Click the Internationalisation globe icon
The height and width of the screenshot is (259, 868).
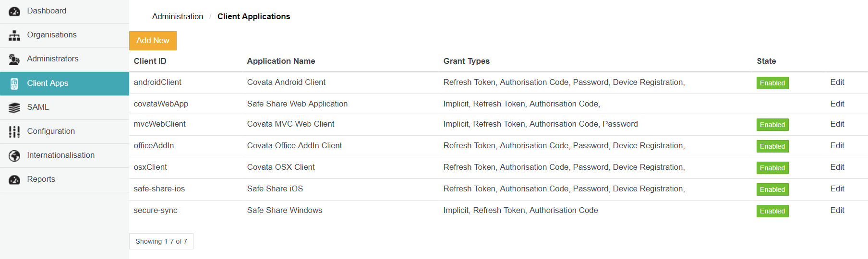point(14,155)
